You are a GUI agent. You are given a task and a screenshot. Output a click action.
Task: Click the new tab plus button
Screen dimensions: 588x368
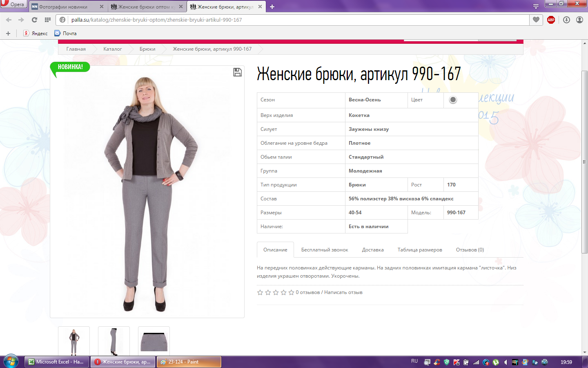point(272,7)
